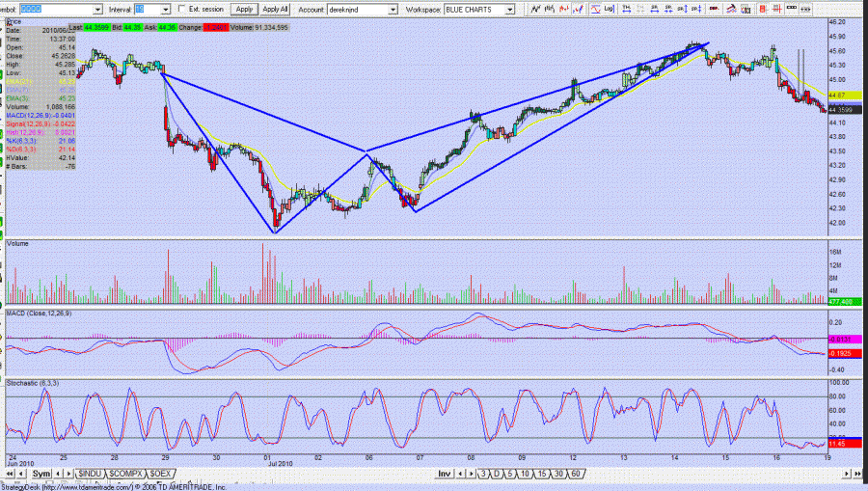Click the red Change -1.2401 value
This screenshot has height=491, width=868.
(x=215, y=27)
